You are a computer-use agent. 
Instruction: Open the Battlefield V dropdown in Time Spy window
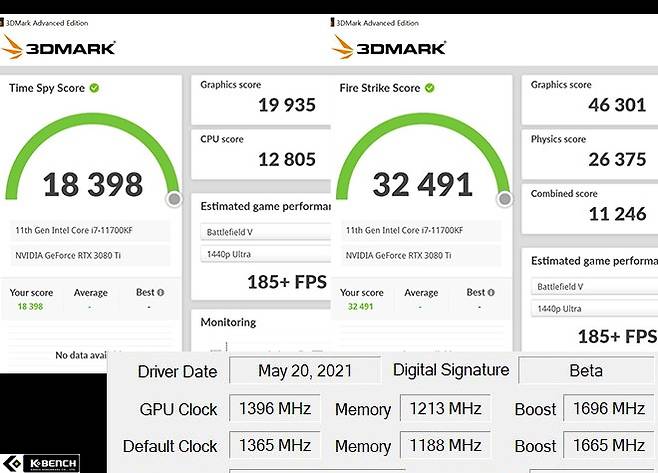click(x=265, y=232)
